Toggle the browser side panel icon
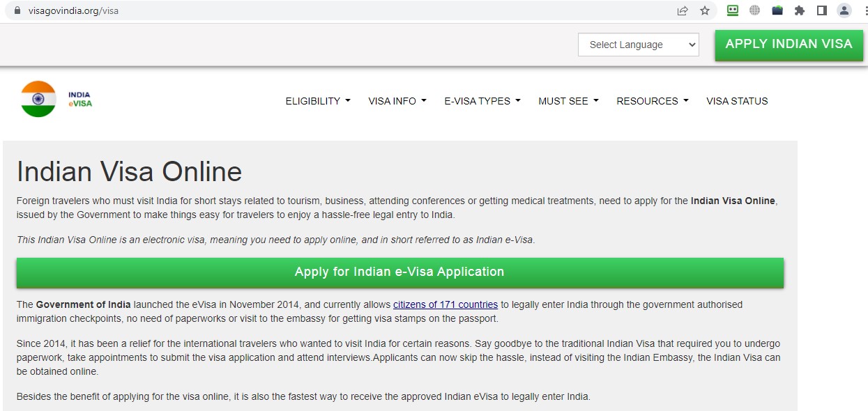The width and height of the screenshot is (868, 411). 821,10
